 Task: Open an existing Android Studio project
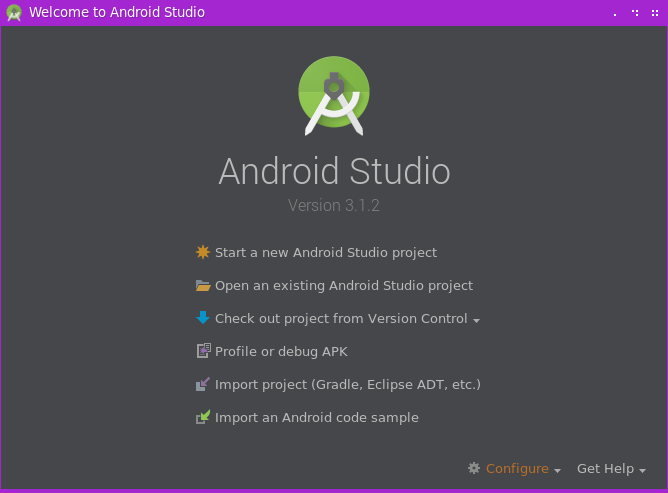tap(344, 285)
